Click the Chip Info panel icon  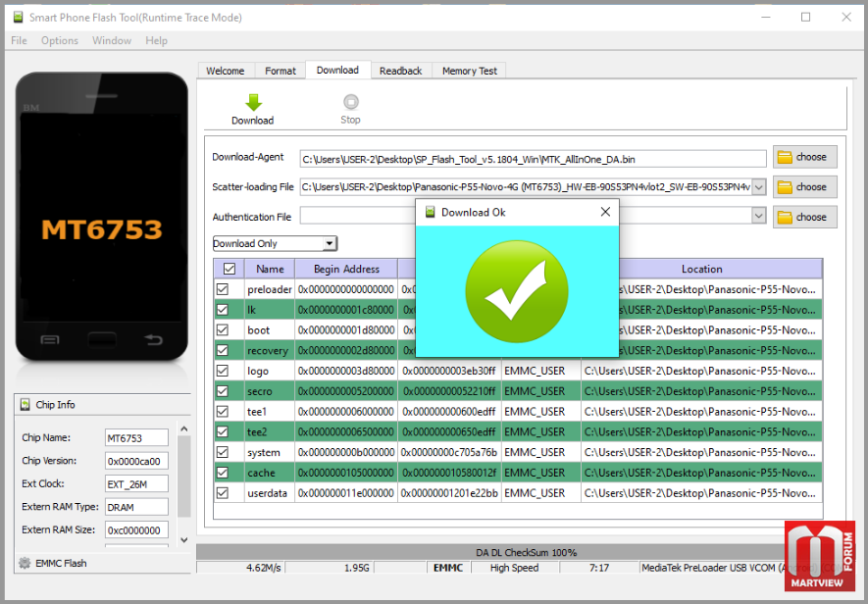[25, 405]
